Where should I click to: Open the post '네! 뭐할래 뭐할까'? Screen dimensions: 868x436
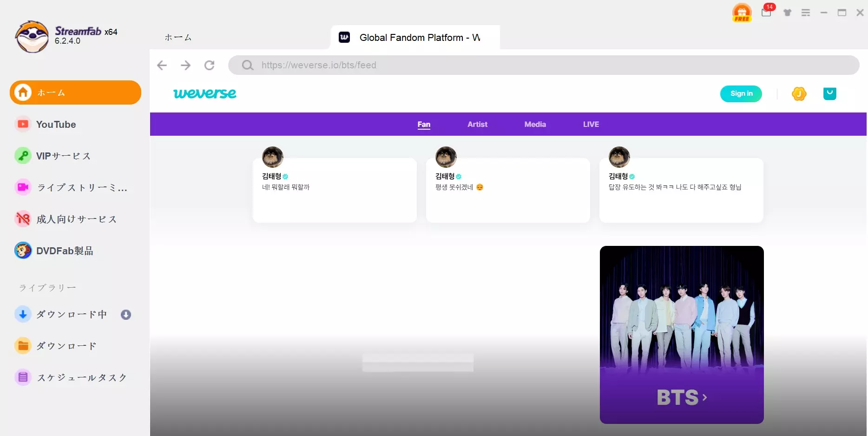point(335,190)
